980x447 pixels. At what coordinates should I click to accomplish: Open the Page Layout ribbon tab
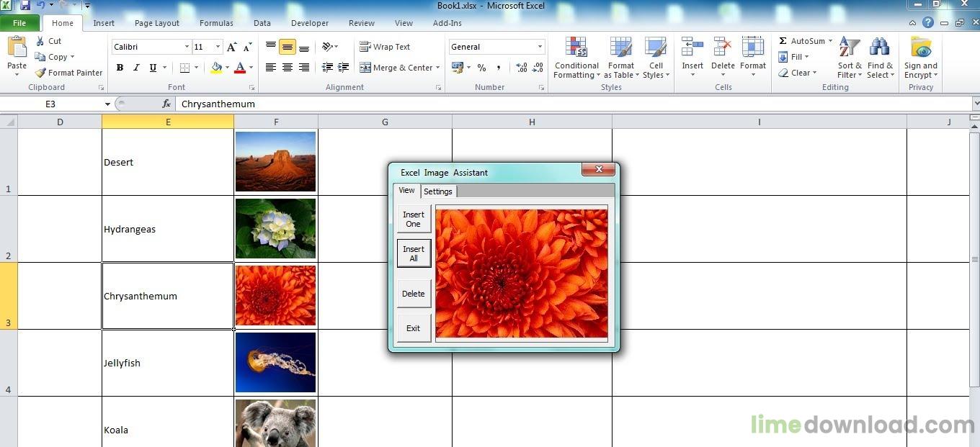coord(157,23)
